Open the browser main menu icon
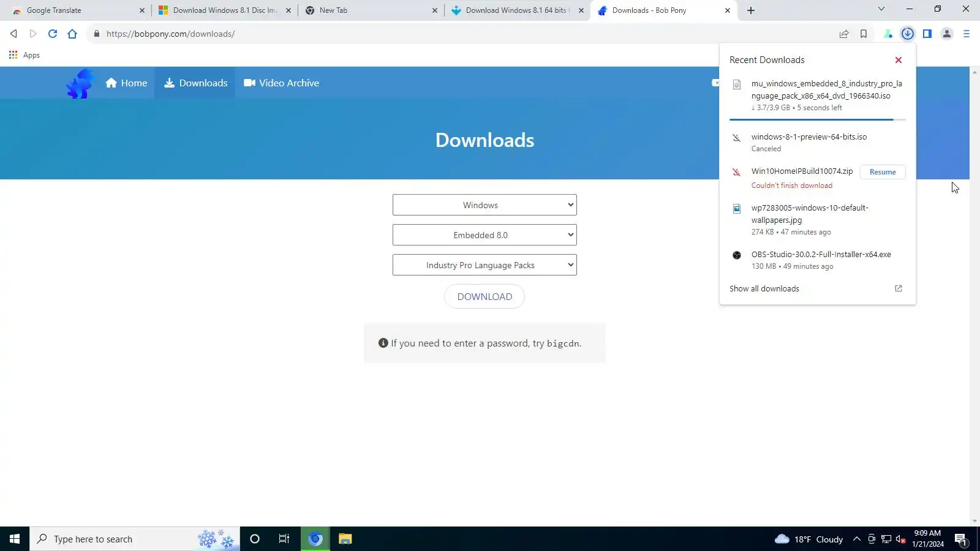Viewport: 980px width, 551px height. point(967,34)
